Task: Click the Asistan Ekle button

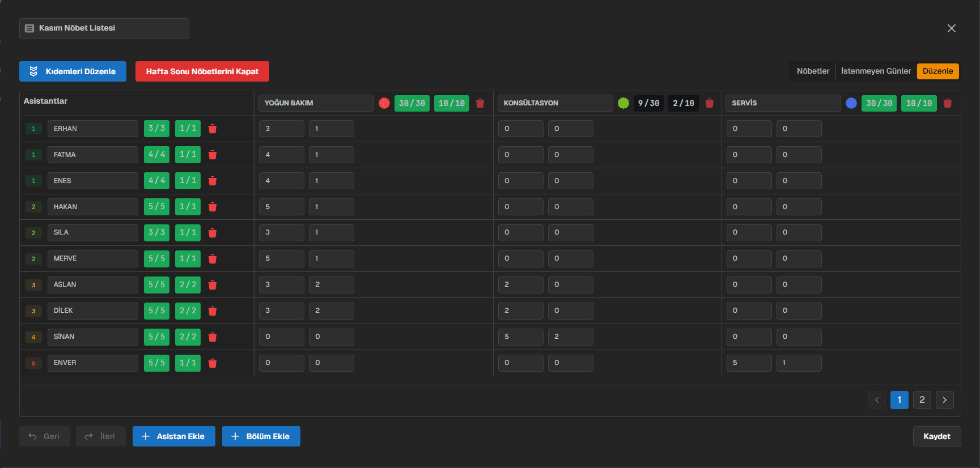Action: click(x=173, y=436)
